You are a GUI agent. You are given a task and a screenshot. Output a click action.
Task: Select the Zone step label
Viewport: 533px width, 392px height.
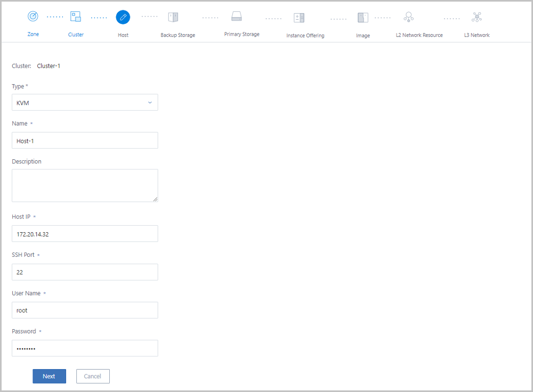click(x=33, y=34)
